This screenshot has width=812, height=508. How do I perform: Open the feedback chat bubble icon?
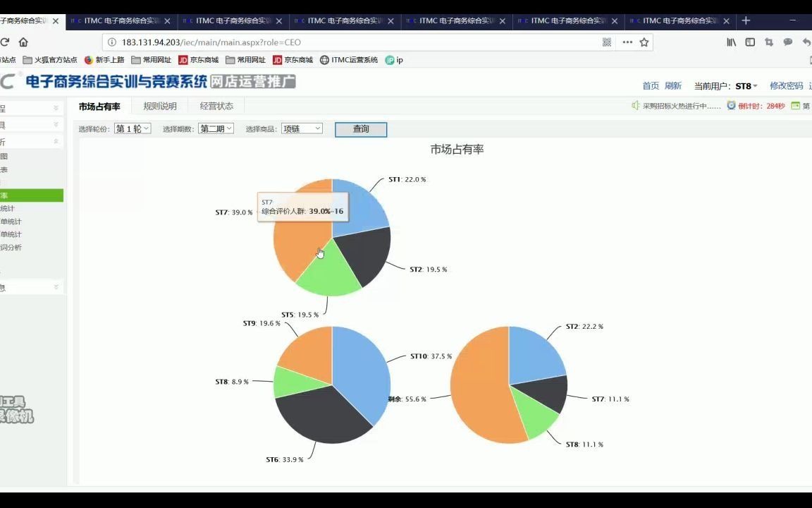[x=787, y=42]
